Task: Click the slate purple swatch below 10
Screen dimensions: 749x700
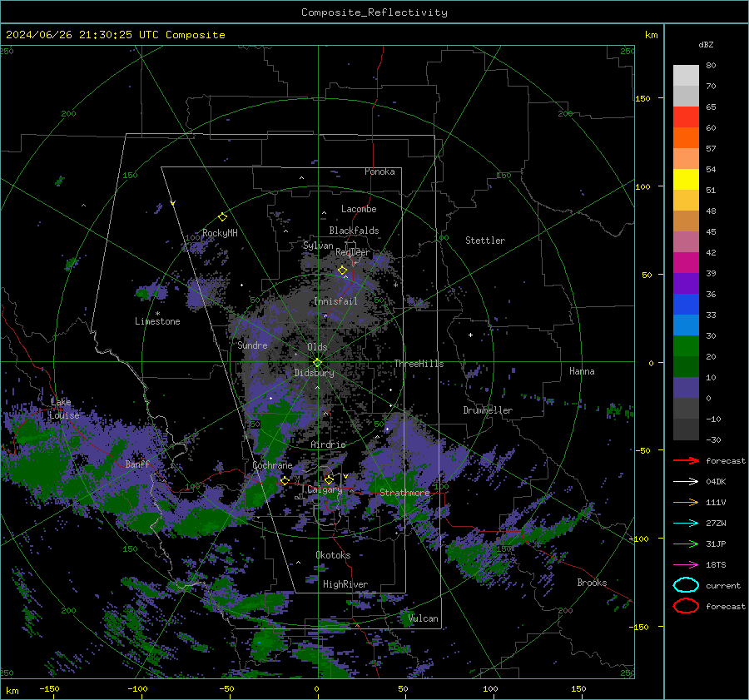Action: (x=686, y=387)
